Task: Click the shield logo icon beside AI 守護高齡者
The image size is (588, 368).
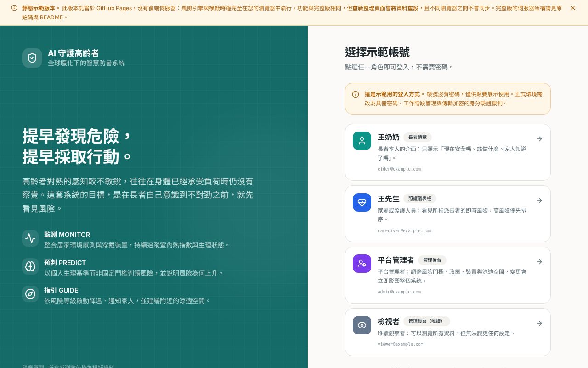Action: pos(32,58)
